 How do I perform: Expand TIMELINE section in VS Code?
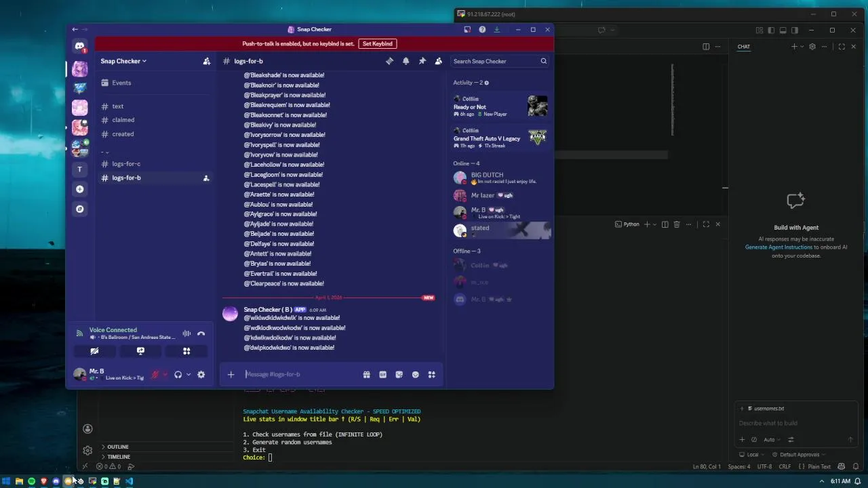tap(118, 457)
